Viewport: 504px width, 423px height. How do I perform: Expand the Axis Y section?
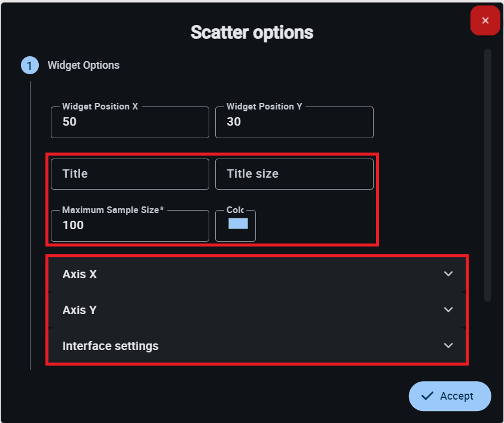pos(239,310)
